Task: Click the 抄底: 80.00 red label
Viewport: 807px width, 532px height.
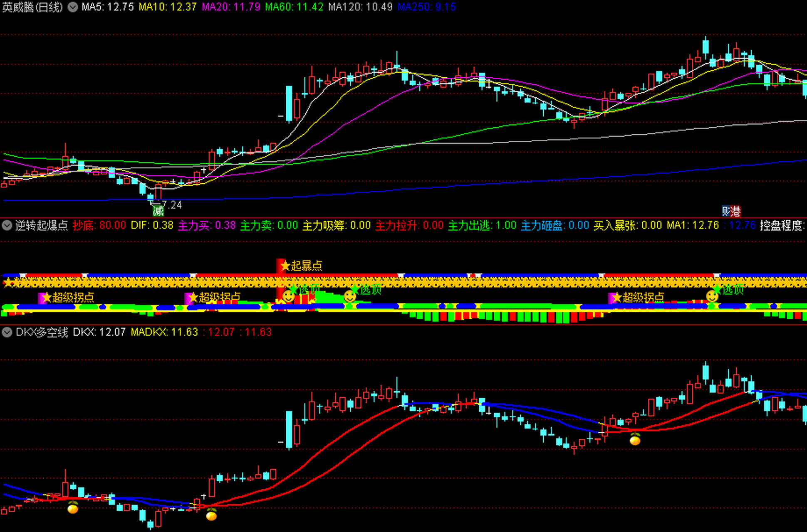Action: point(99,225)
